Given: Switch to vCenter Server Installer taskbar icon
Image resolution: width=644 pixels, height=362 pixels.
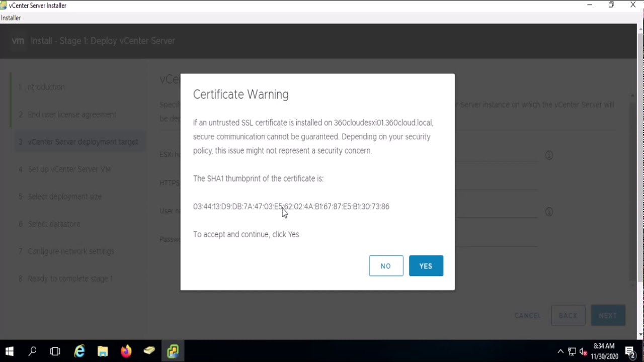Looking at the screenshot, I should coord(173,351).
